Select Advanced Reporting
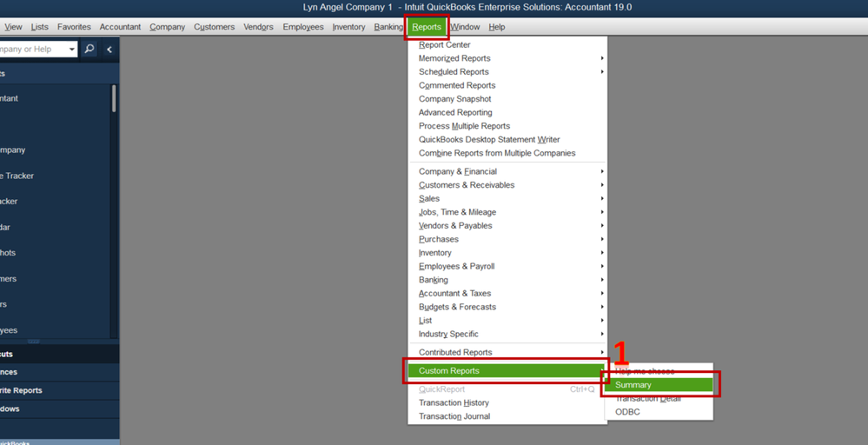Viewport: 868px width, 445px height. pos(507,112)
